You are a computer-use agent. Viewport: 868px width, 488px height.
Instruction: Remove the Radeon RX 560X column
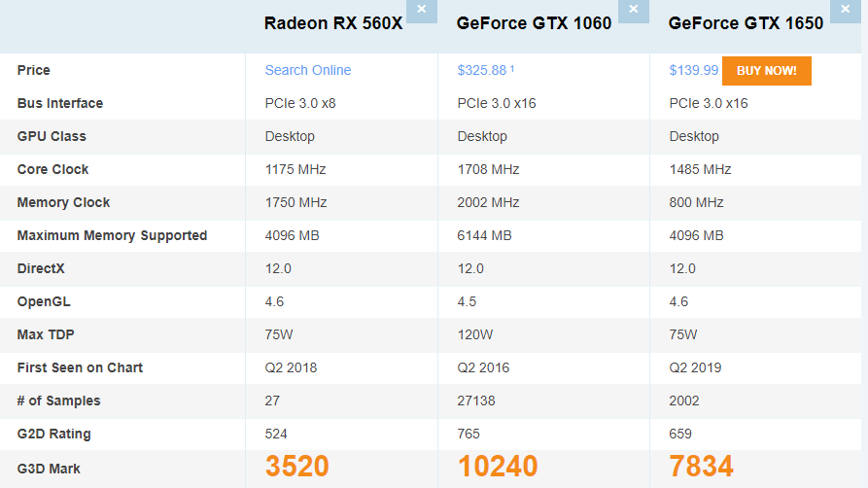[421, 10]
